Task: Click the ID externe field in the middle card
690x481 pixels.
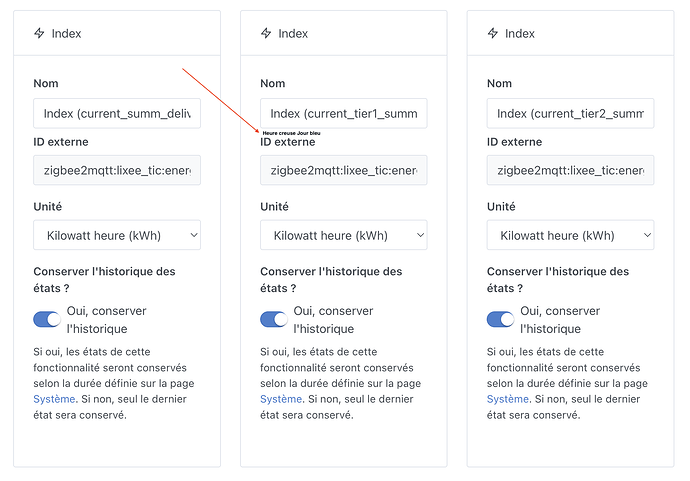Action: coord(343,171)
